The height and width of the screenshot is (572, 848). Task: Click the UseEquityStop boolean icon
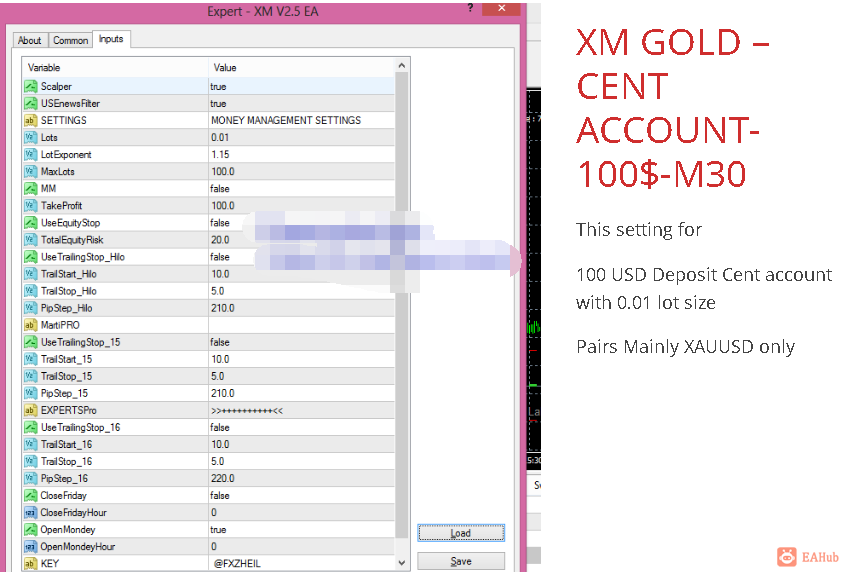tap(31, 223)
